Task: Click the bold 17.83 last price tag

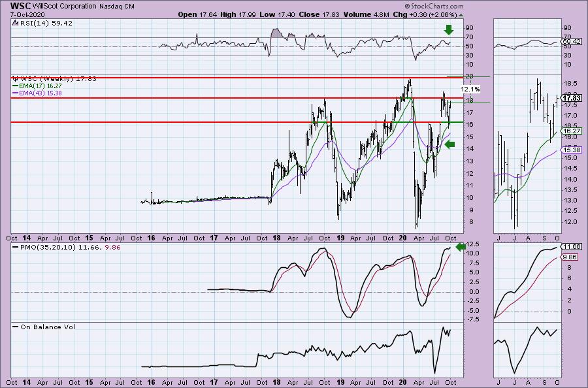Action: pos(572,98)
